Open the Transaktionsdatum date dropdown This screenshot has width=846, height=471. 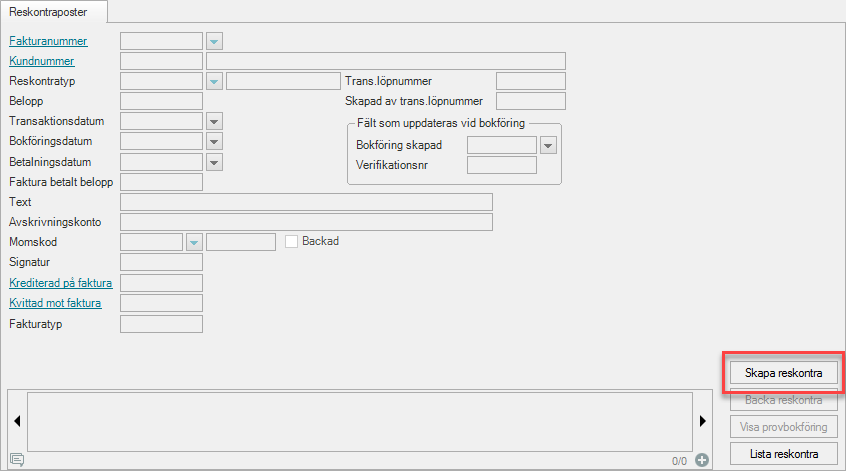tap(214, 121)
